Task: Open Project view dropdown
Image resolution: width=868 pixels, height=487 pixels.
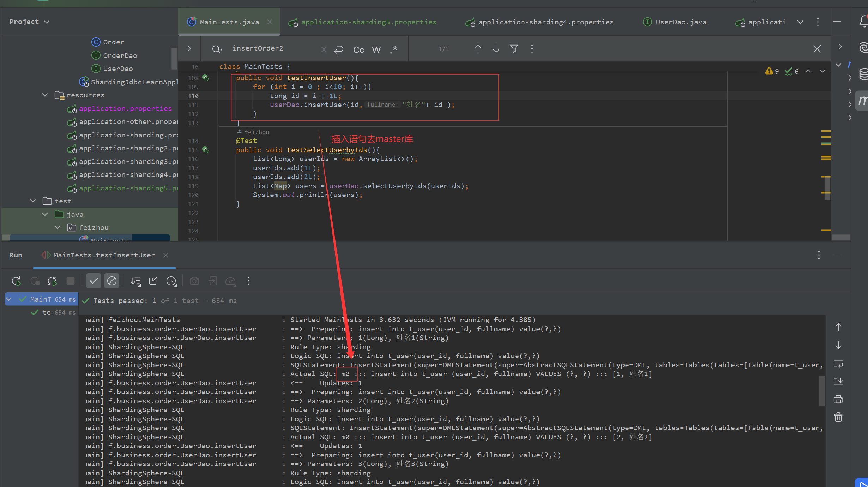Action: (x=29, y=22)
